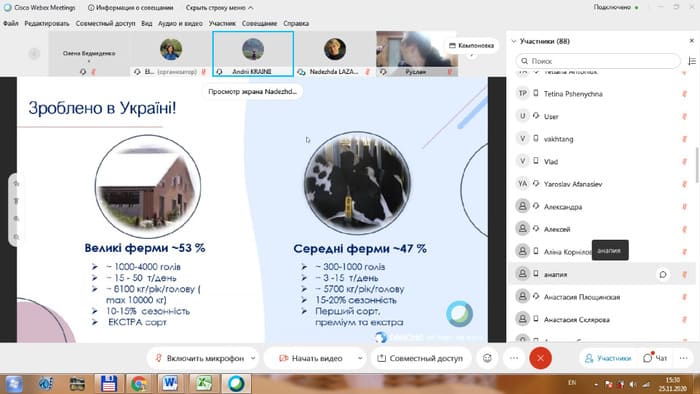Click floppy disk save icon in taskbar

(108, 384)
